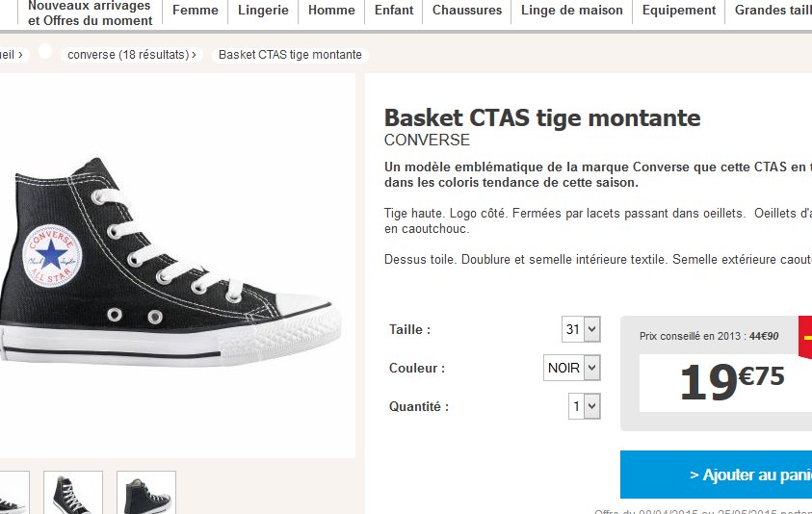Click the 19€75 price box
This screenshot has height=514, width=812.
(x=732, y=382)
